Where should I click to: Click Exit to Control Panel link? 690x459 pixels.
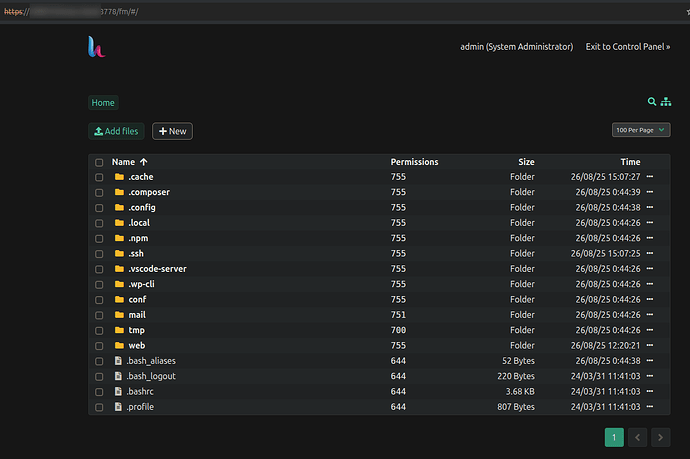click(x=628, y=47)
